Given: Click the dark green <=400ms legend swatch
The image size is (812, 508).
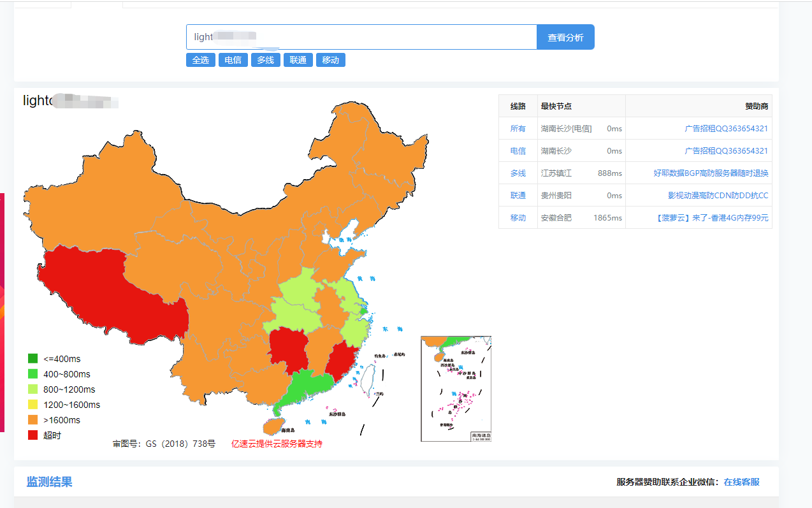Looking at the screenshot, I should [33, 359].
